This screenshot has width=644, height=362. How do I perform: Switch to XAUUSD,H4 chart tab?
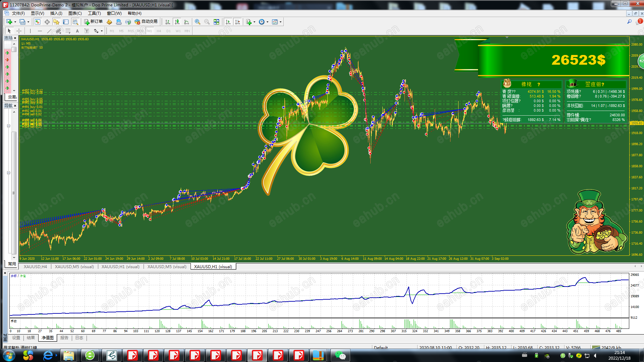coord(35,266)
